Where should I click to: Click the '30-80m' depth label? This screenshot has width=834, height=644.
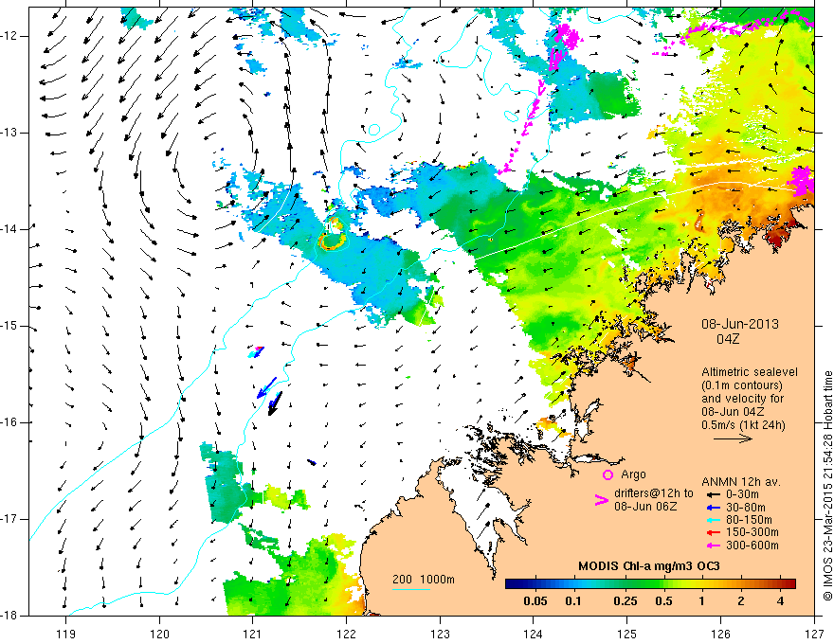tap(745, 507)
